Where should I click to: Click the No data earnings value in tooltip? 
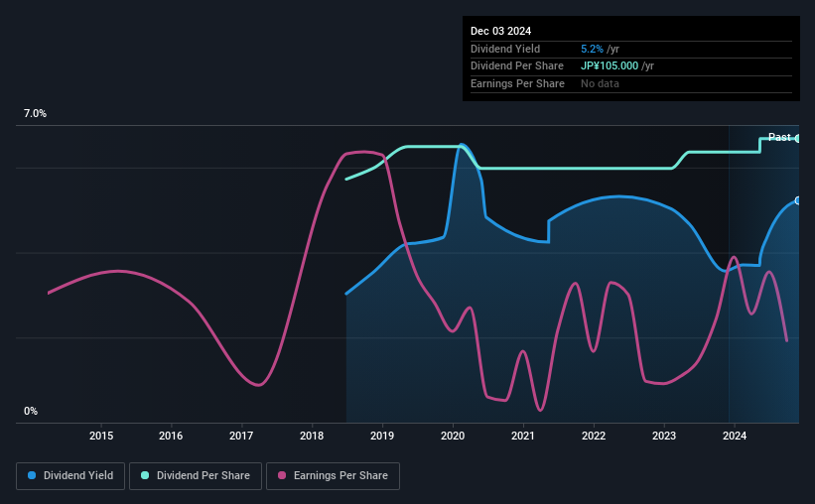[600, 83]
